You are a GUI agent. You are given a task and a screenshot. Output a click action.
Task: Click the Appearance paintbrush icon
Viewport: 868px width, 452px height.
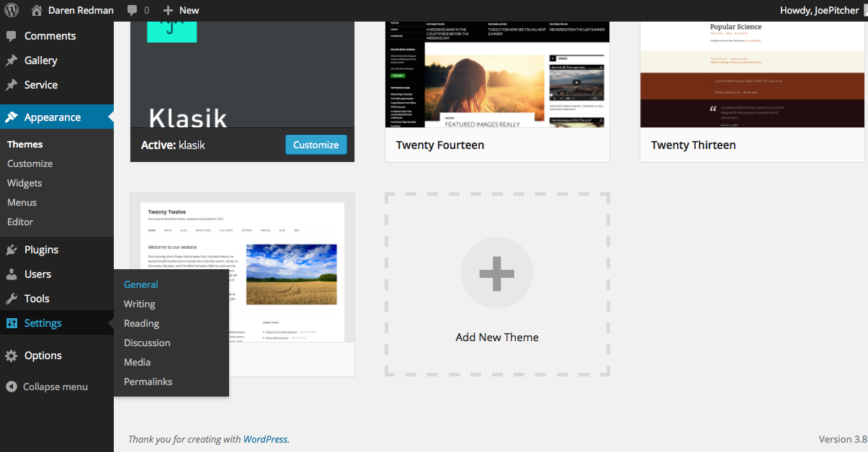click(12, 117)
